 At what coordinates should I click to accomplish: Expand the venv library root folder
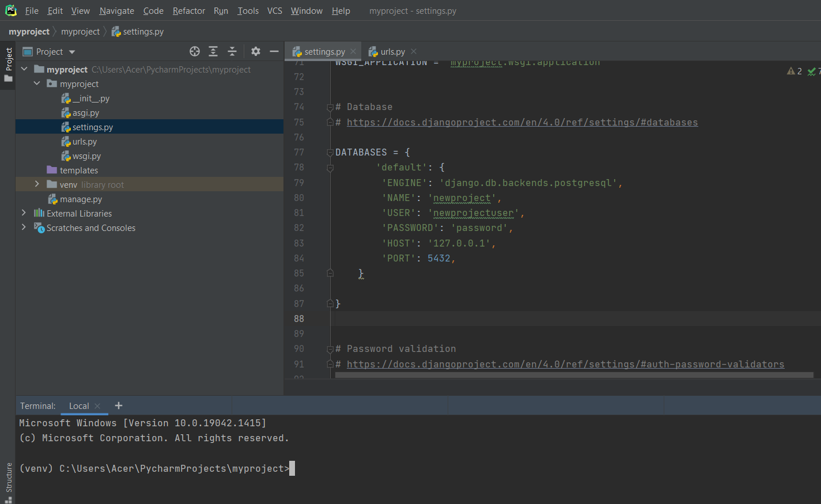click(37, 184)
